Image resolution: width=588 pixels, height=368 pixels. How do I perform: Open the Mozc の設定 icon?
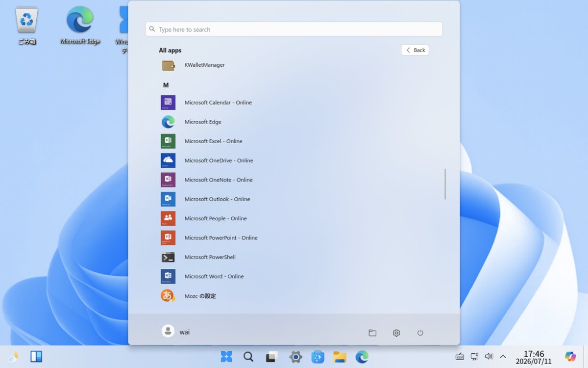(x=168, y=296)
